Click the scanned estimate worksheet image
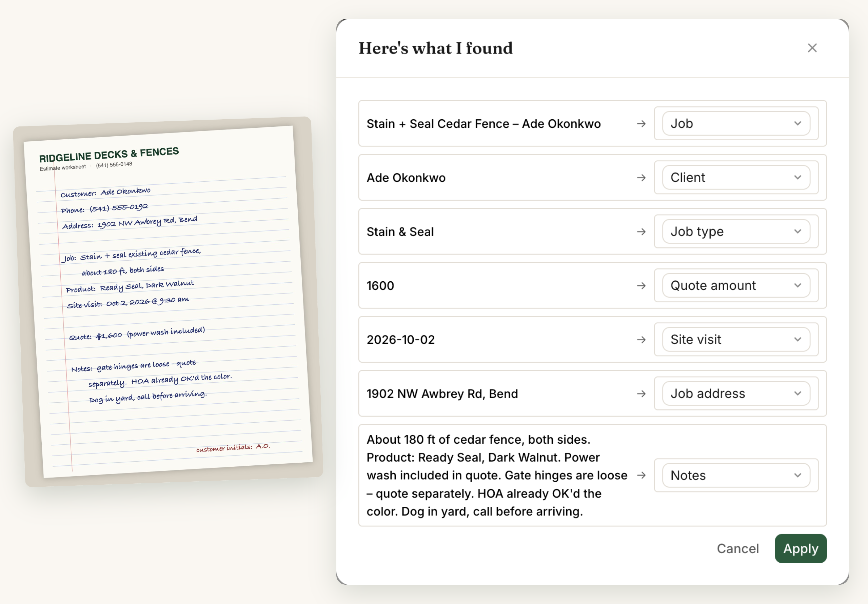The height and width of the screenshot is (604, 868). 168,302
